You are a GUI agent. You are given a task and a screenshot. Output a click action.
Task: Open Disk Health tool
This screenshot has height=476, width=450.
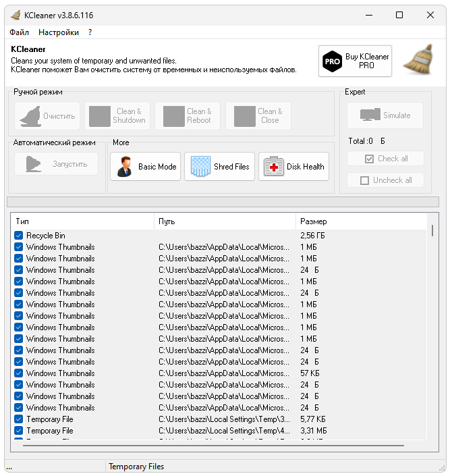pos(293,167)
